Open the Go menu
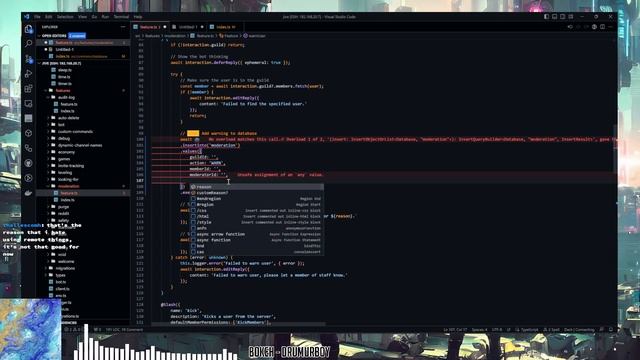Image resolution: width=640 pixels, height=360 pixels. [x=94, y=17]
